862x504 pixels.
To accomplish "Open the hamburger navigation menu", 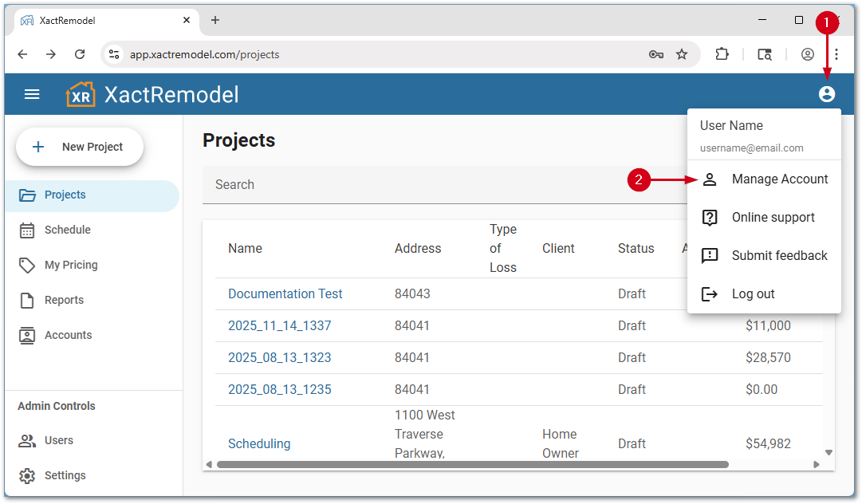I will [32, 94].
